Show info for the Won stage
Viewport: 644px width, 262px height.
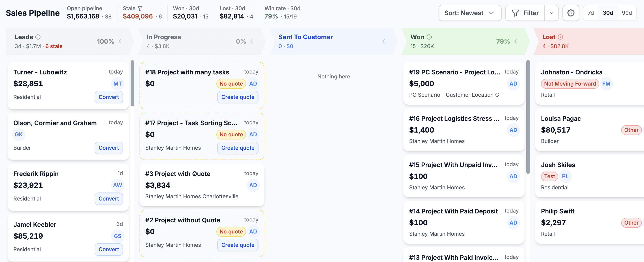coord(429,37)
